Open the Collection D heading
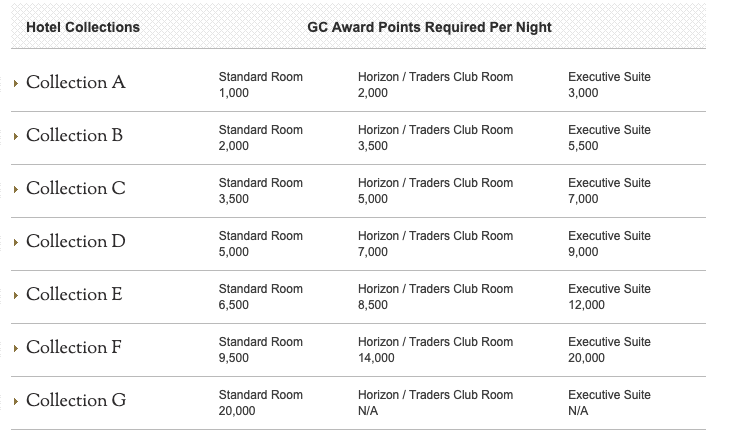The image size is (731, 436). [76, 241]
